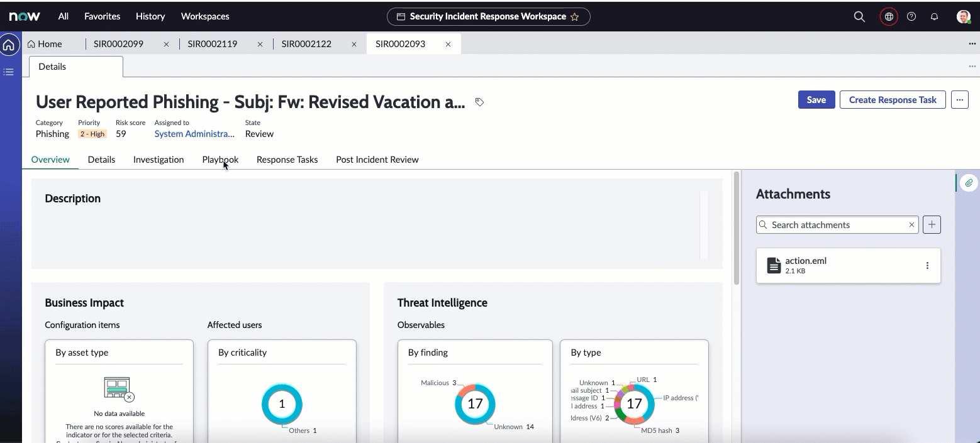Screen dimensions: 980x443
Task: Open more actions next to Create Response Task
Action: [959, 99]
